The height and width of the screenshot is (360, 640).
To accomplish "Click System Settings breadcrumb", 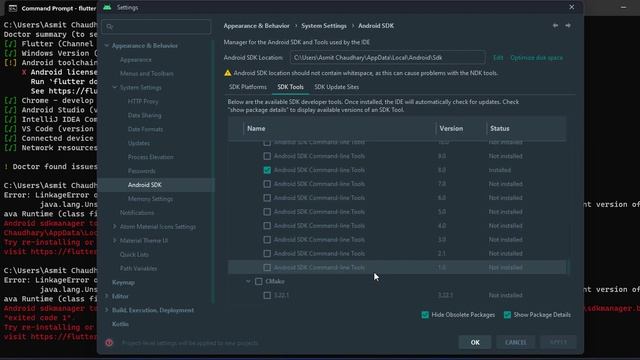I will (x=324, y=26).
